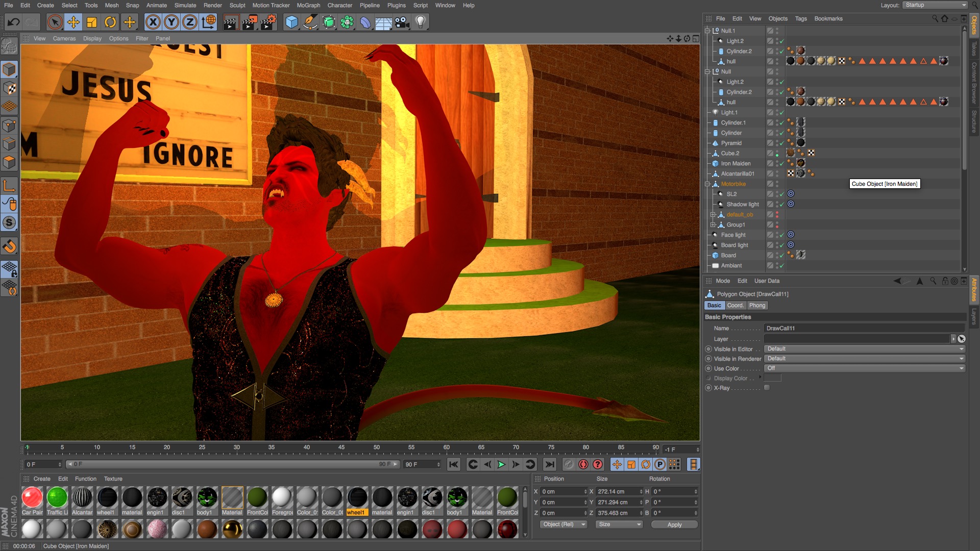Toggle the Visible in Editor radio button
This screenshot has height=551, width=980.
708,349
